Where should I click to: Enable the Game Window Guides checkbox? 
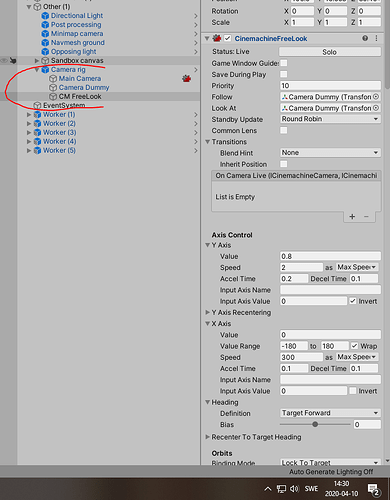click(x=284, y=63)
